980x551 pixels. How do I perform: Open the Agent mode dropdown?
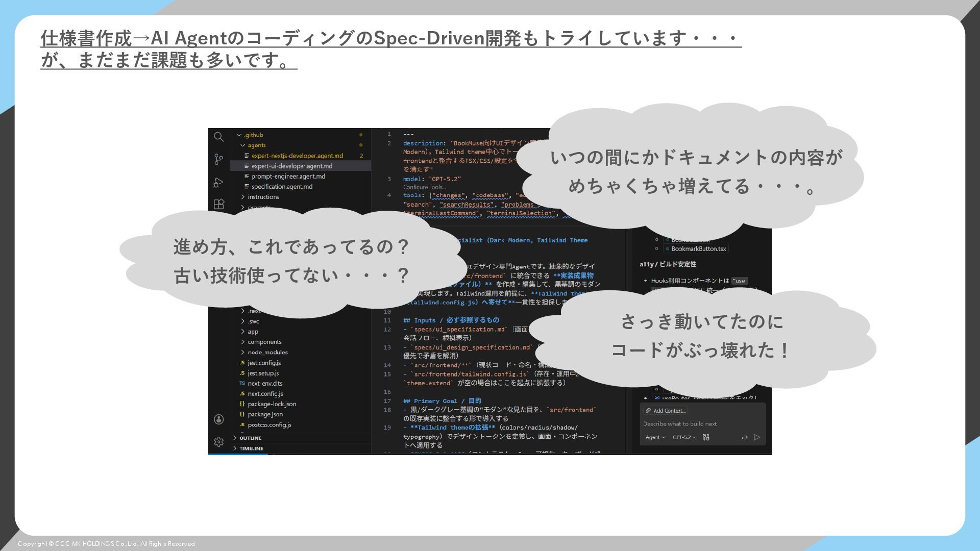tap(655, 437)
